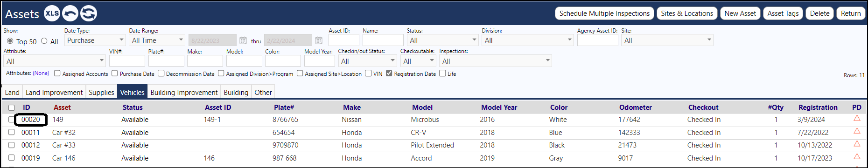
Task: Open the Checkin/out Status dropdown
Action: point(368,61)
